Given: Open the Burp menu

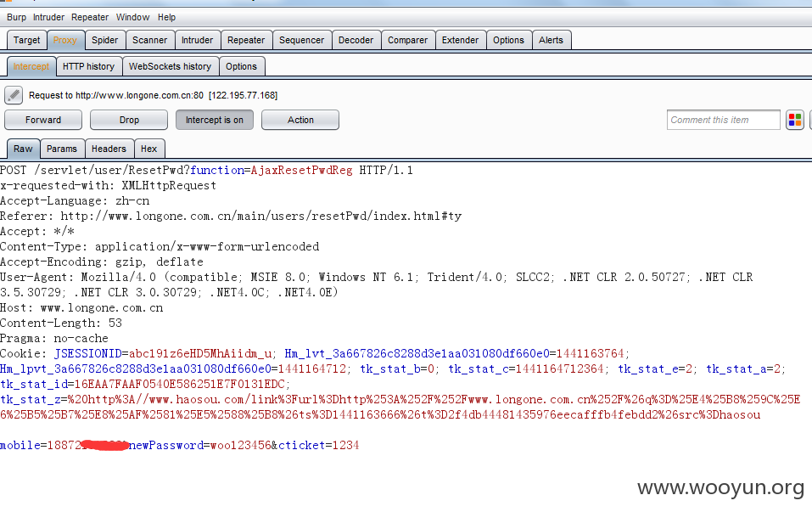Looking at the screenshot, I should point(17,17).
